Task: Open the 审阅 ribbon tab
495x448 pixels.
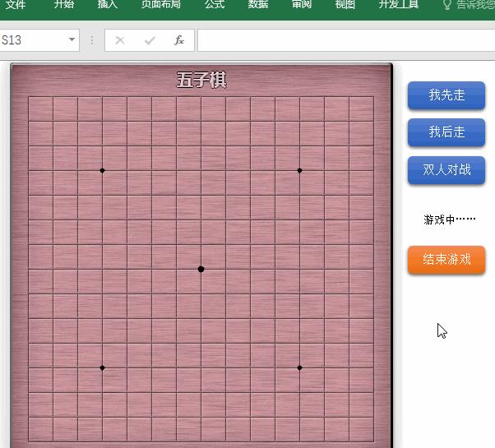Action: (x=302, y=4)
